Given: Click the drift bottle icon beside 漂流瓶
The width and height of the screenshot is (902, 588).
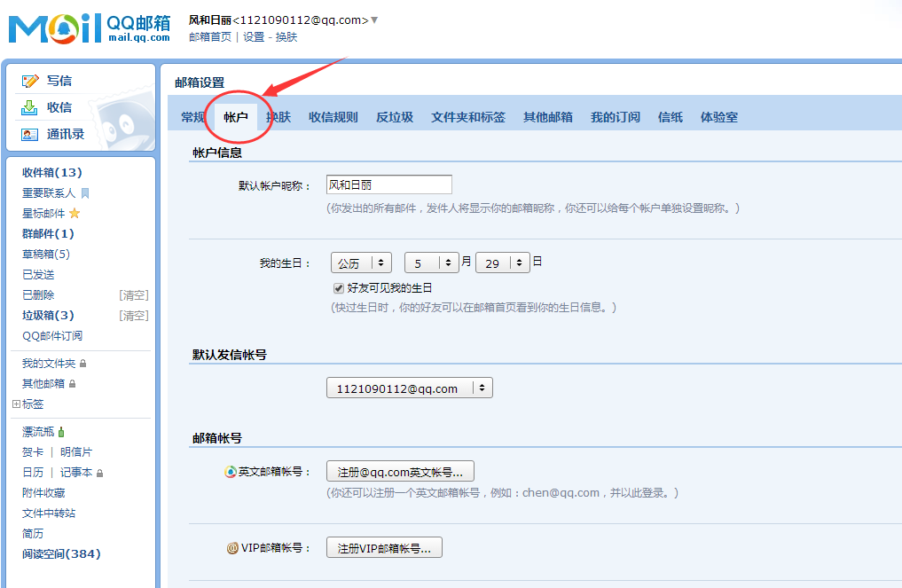Looking at the screenshot, I should pyautogui.click(x=61, y=432).
